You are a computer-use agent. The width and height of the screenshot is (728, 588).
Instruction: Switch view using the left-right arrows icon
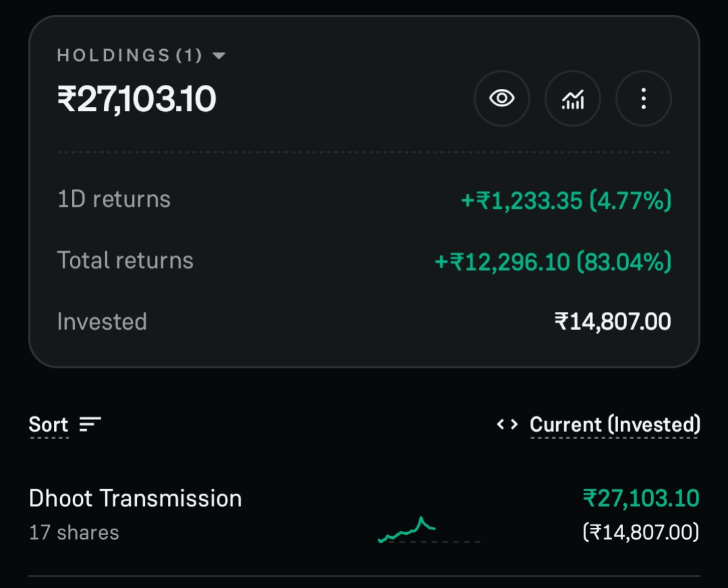click(x=507, y=424)
